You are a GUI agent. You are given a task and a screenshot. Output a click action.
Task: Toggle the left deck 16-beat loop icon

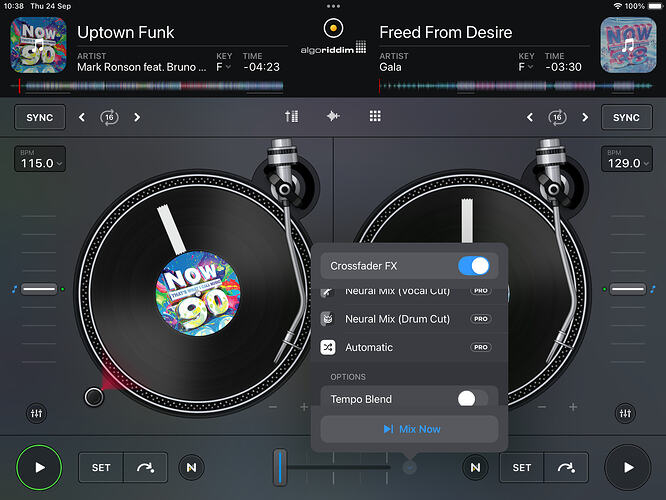pos(109,117)
